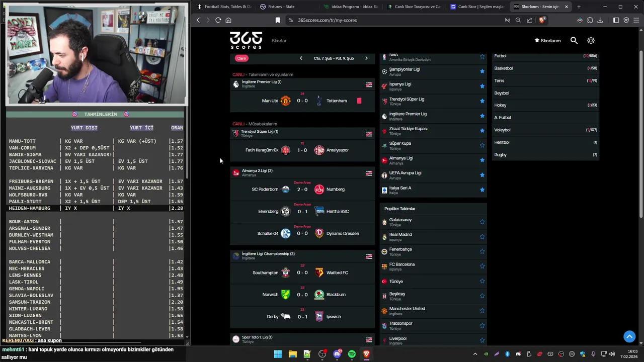
Task: Open 365scores settings gear
Action: point(591,40)
